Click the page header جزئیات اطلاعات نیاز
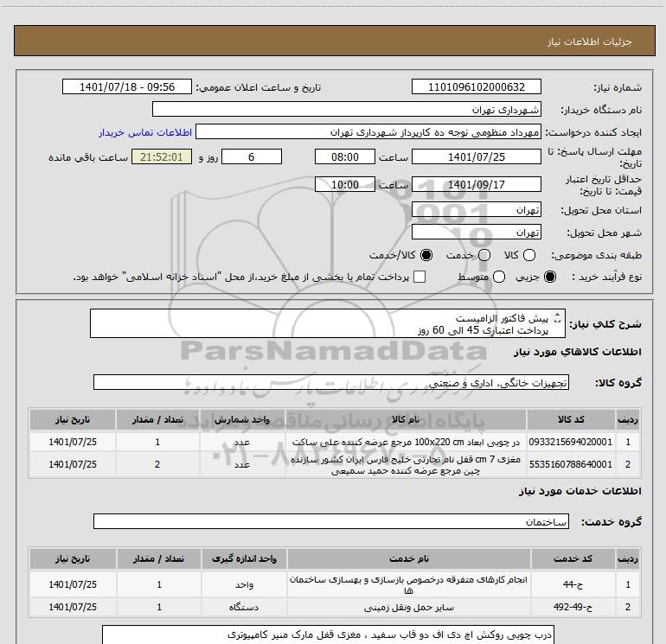Viewport: 666px width, 644px height. click(589, 41)
